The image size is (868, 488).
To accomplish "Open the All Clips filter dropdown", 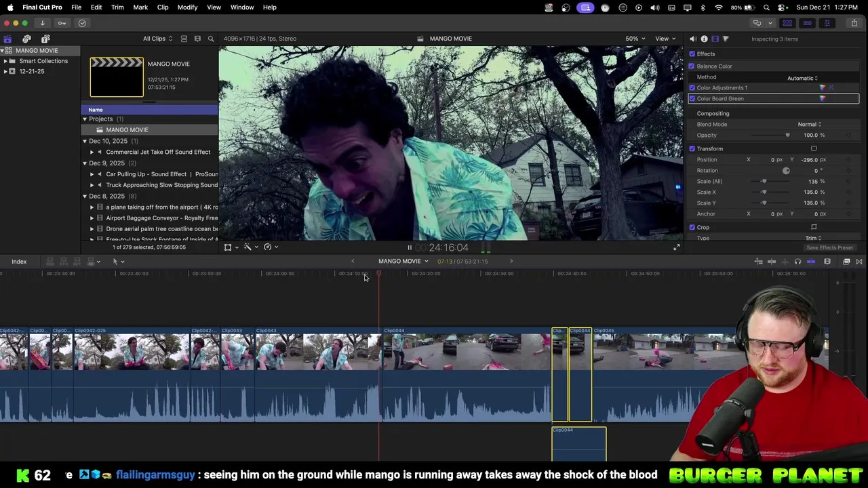I will [x=157, y=39].
